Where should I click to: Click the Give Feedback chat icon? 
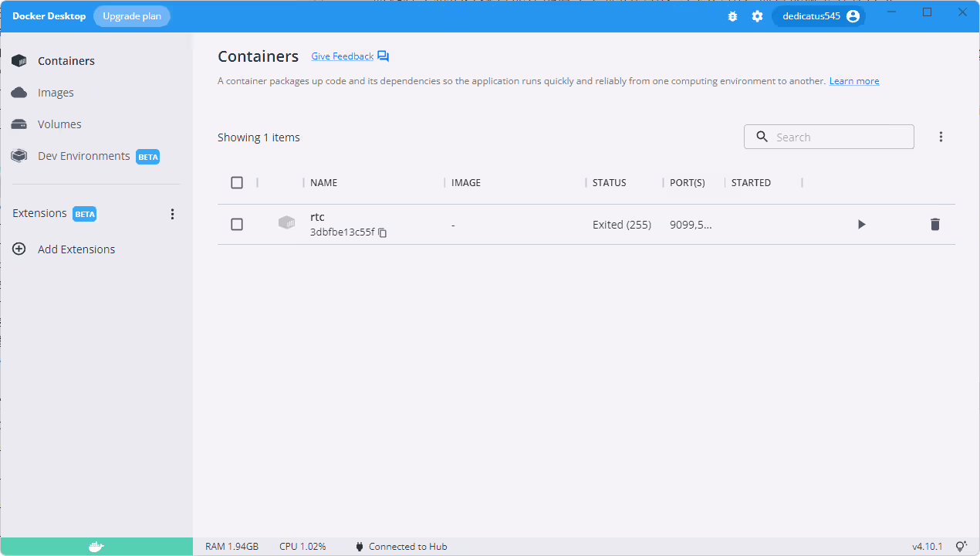click(x=384, y=56)
